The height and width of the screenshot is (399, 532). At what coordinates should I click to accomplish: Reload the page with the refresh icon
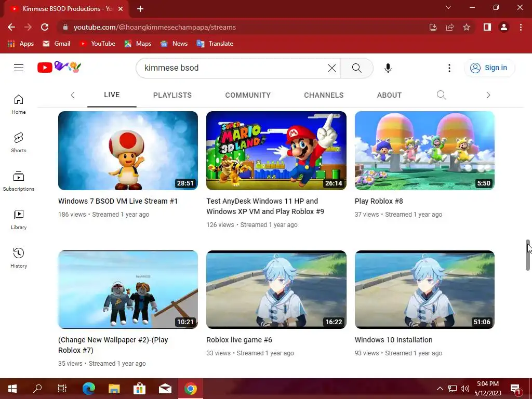[x=45, y=27]
